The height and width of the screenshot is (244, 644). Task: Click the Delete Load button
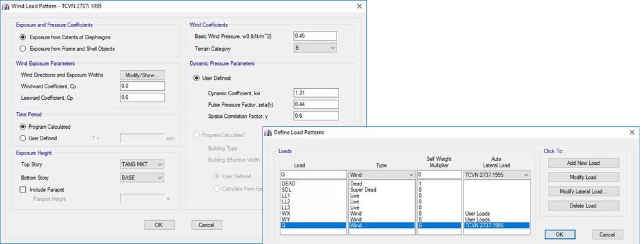coord(583,205)
